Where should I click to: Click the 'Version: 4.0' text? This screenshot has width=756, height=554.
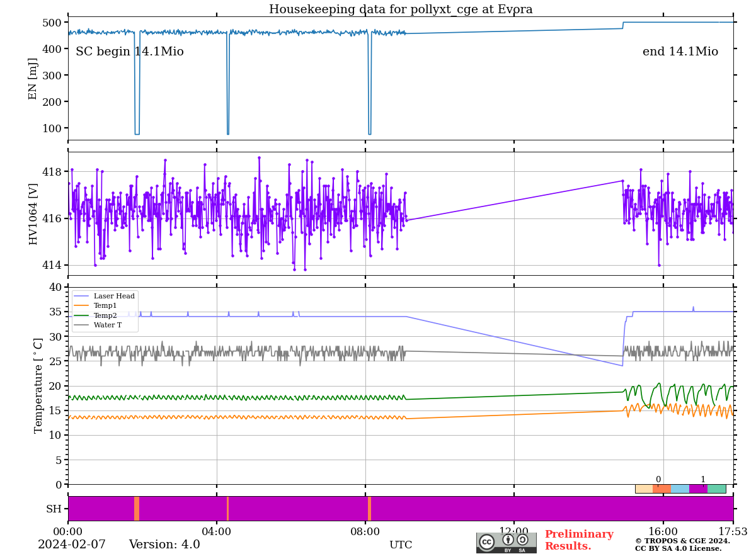pos(164,545)
